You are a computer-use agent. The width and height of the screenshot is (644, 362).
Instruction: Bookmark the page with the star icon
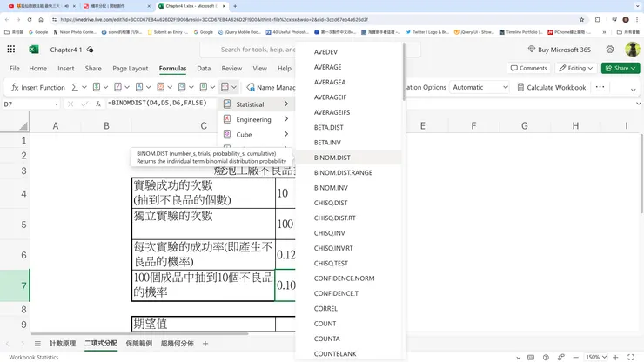pos(581,19)
